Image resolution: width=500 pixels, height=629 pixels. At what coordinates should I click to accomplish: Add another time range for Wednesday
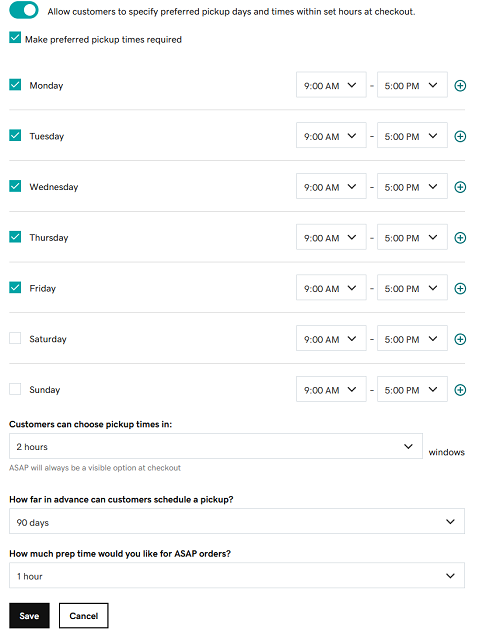[460, 187]
